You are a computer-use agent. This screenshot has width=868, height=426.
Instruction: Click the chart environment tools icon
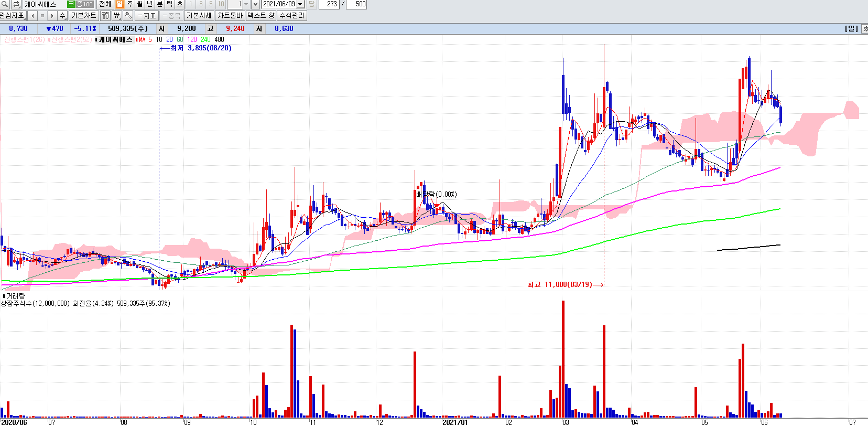pos(105,16)
